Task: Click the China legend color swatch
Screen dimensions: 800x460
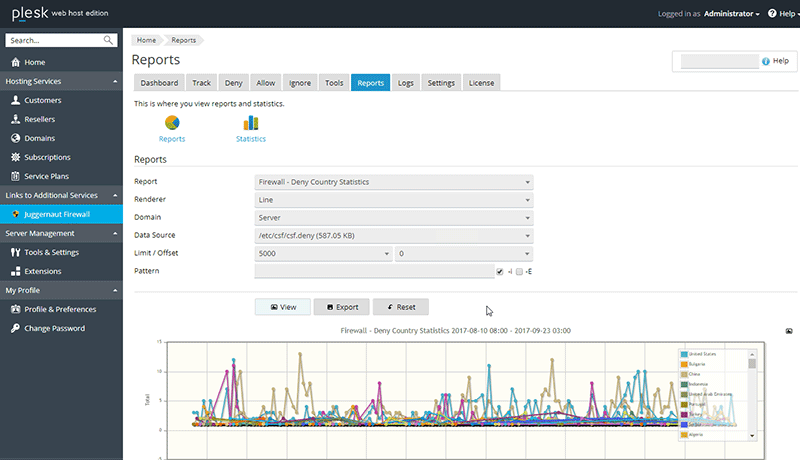Action: [x=684, y=374]
